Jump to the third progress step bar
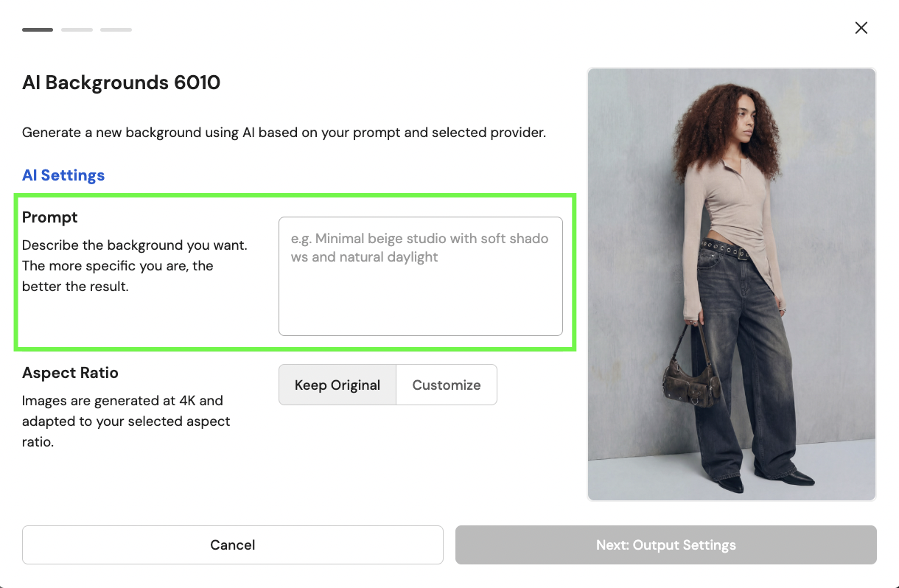899x588 pixels. (116, 29)
